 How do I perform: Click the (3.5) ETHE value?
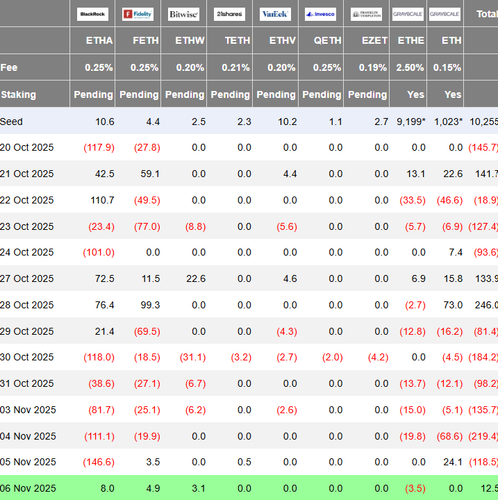pyautogui.click(x=415, y=488)
